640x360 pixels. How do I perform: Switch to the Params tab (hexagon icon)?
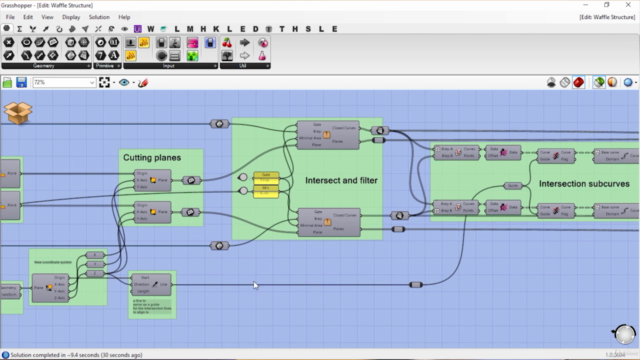click(x=7, y=29)
